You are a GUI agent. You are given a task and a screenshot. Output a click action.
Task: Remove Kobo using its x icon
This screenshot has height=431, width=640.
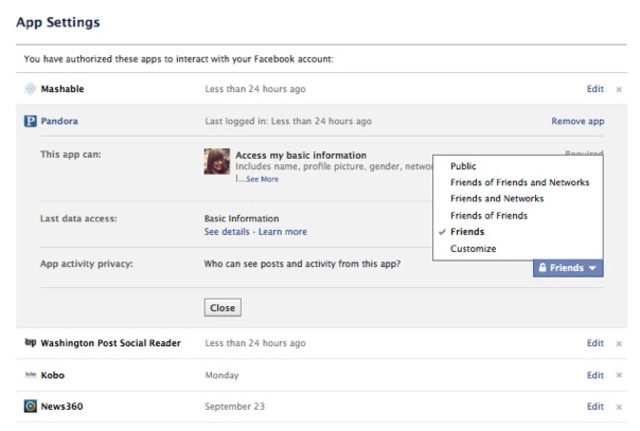pyautogui.click(x=619, y=375)
